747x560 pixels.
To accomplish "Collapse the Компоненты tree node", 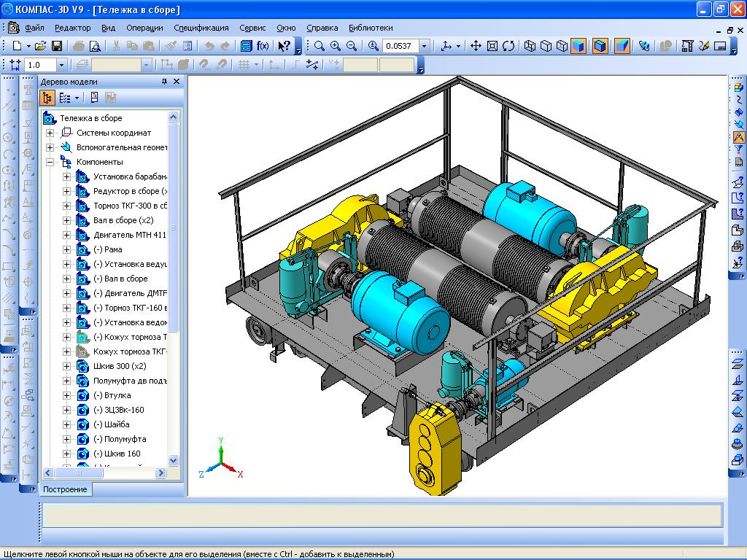I will pyautogui.click(x=50, y=162).
